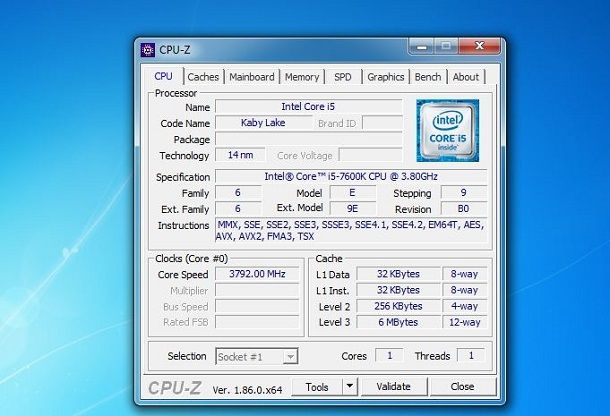Screen dimensions: 610x416
Task: Click the Level 3 cache value 6 MBytes
Action: point(398,322)
